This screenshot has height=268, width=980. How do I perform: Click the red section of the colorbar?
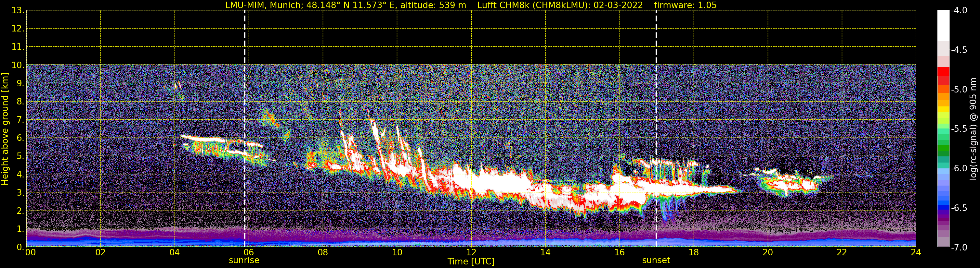(943, 76)
